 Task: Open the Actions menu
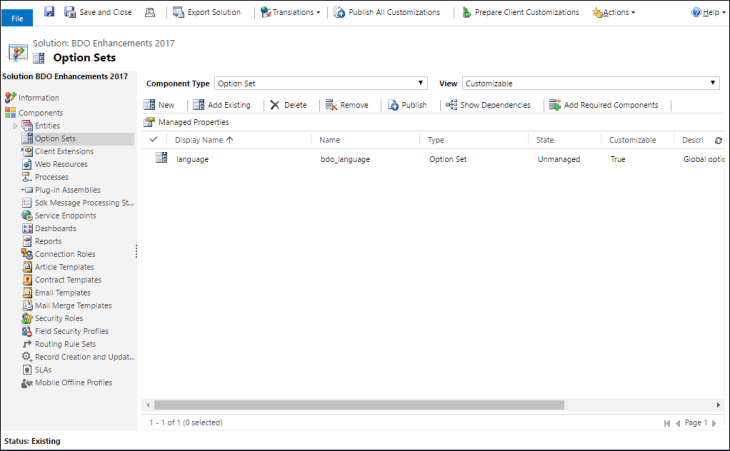[614, 12]
